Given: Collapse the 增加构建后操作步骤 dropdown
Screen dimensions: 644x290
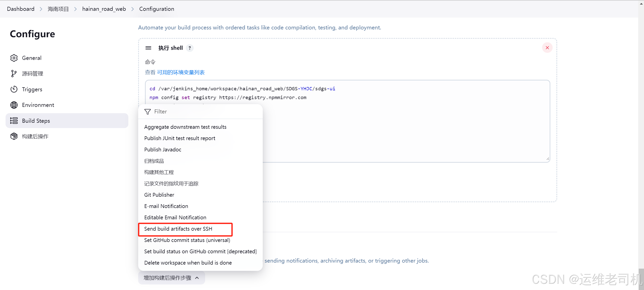Looking at the screenshot, I should (171, 278).
